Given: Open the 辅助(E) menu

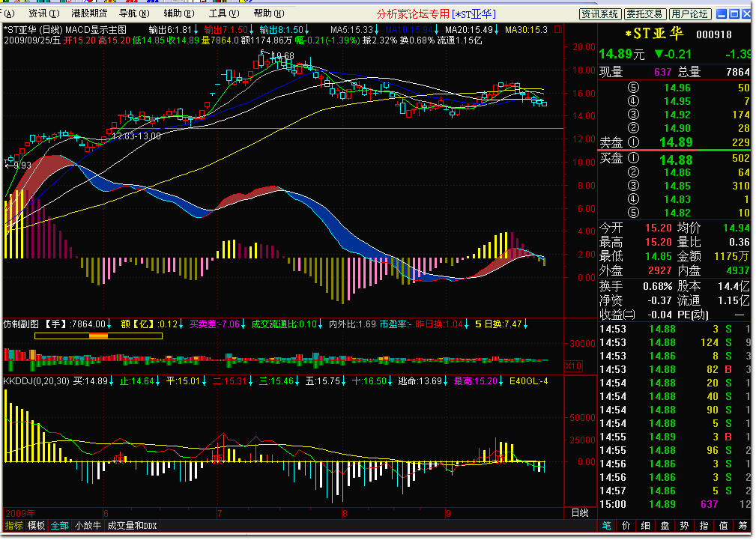Looking at the screenshot, I should [179, 13].
